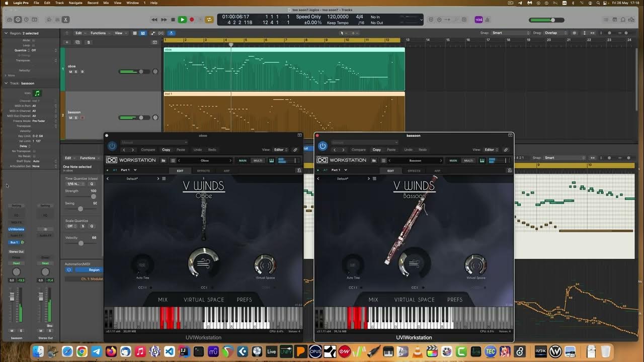This screenshot has height=362, width=644.
Task: Click the oboe track volume slider
Action: coord(134,71)
